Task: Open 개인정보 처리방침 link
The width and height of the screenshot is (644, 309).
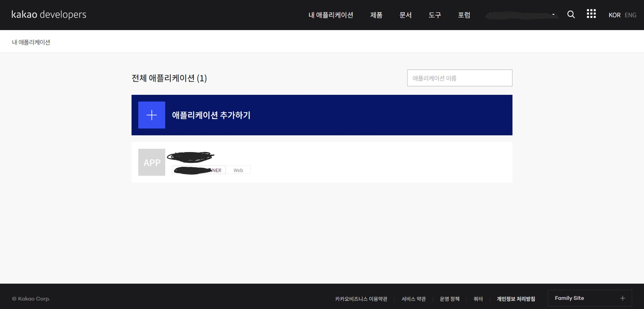Action: (516, 299)
